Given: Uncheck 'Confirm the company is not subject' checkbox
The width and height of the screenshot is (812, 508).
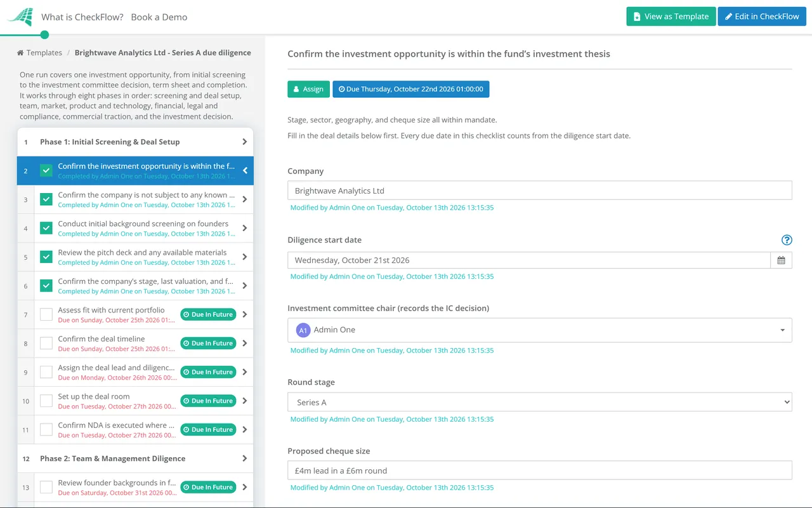Looking at the screenshot, I should click(46, 199).
